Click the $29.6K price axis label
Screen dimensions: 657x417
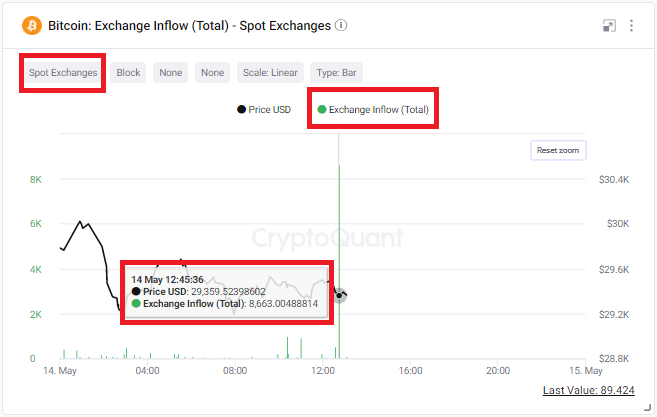point(614,269)
